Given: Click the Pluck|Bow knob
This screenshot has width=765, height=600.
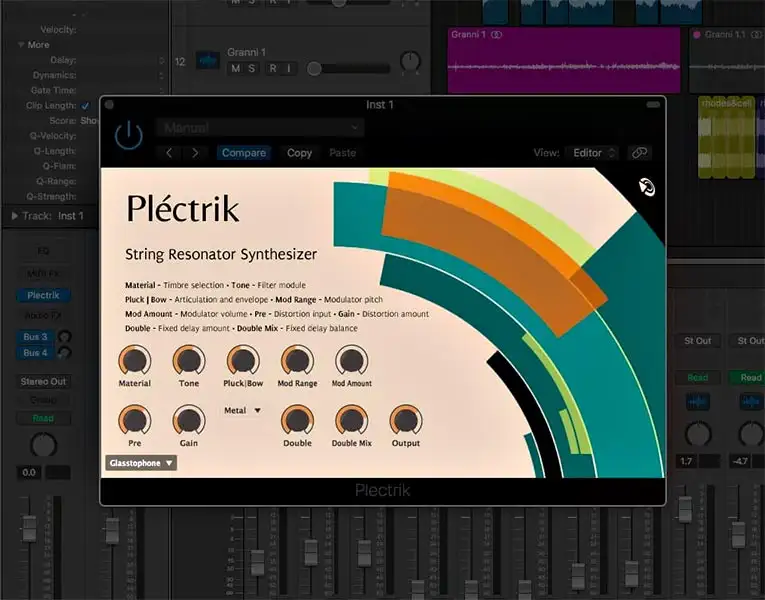Looking at the screenshot, I should click(x=243, y=361).
